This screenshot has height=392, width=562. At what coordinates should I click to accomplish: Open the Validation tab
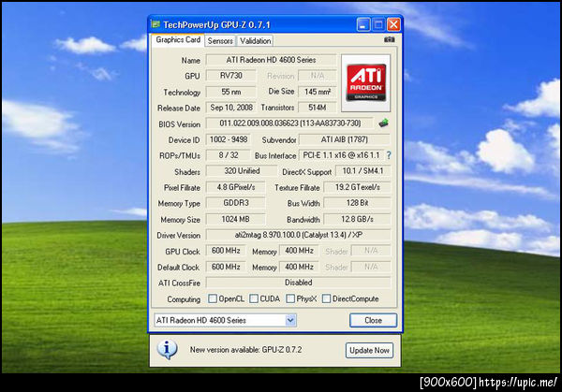click(x=255, y=41)
